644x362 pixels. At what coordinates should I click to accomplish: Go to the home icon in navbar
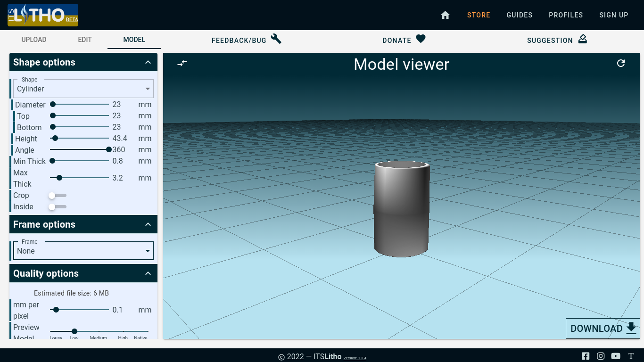click(x=445, y=15)
